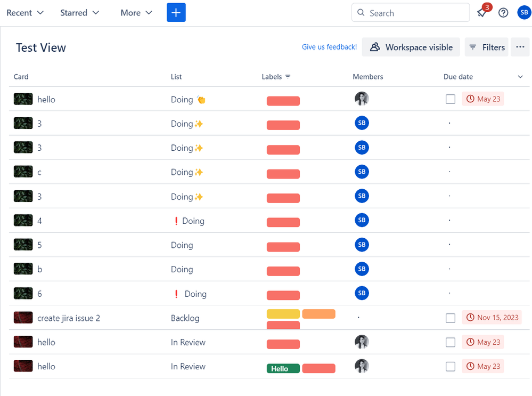Mark the last hello card's due date complete

tap(451, 367)
